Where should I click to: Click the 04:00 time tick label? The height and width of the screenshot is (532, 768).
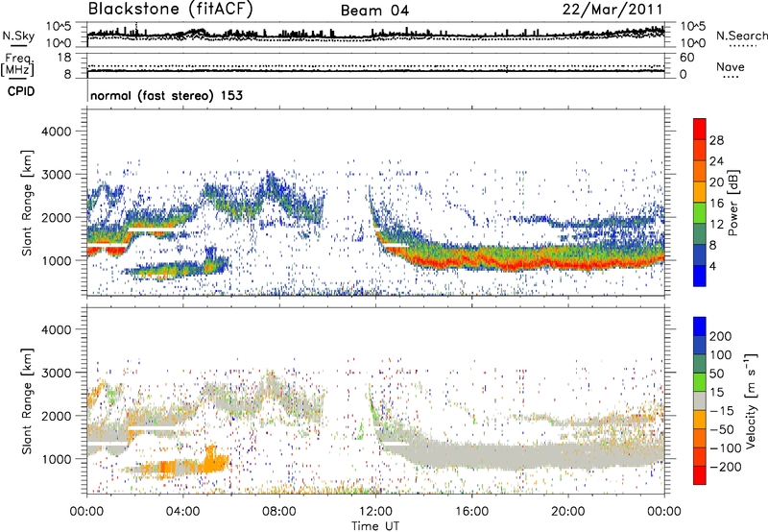(182, 512)
